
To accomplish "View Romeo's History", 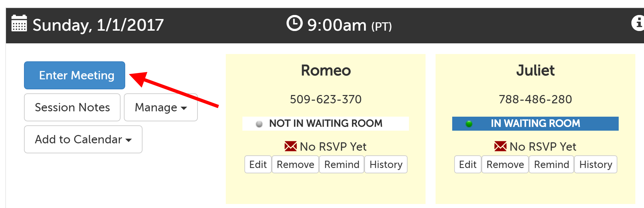I will 386,164.
